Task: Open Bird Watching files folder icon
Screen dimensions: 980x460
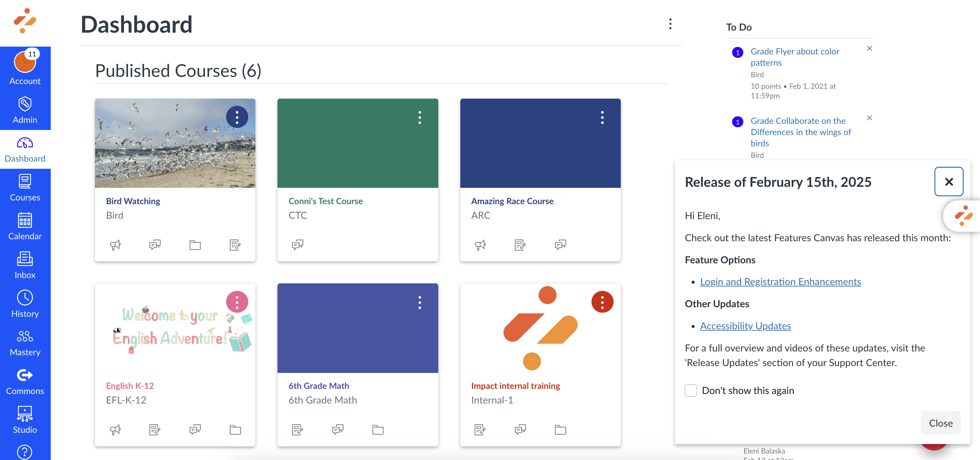Action: (x=195, y=245)
